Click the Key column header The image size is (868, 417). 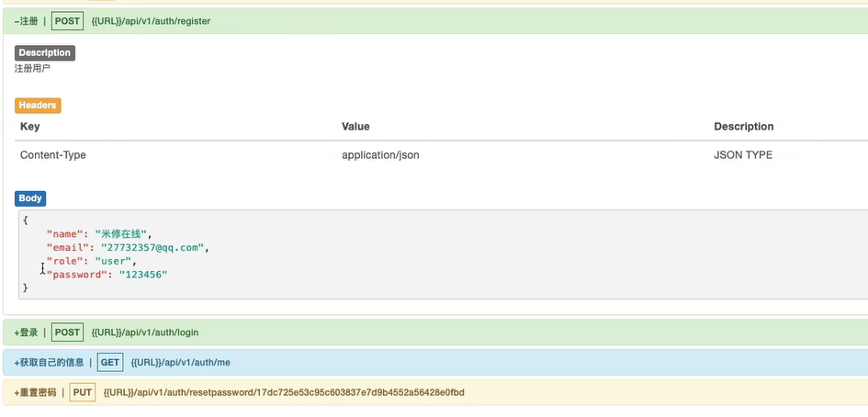[x=30, y=127]
